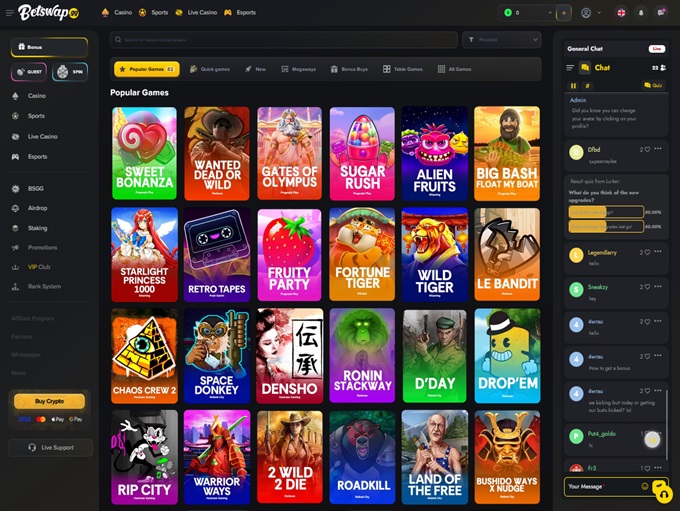Click the chat hamburger menu icon
Screen dimensions: 680x511
click(570, 68)
